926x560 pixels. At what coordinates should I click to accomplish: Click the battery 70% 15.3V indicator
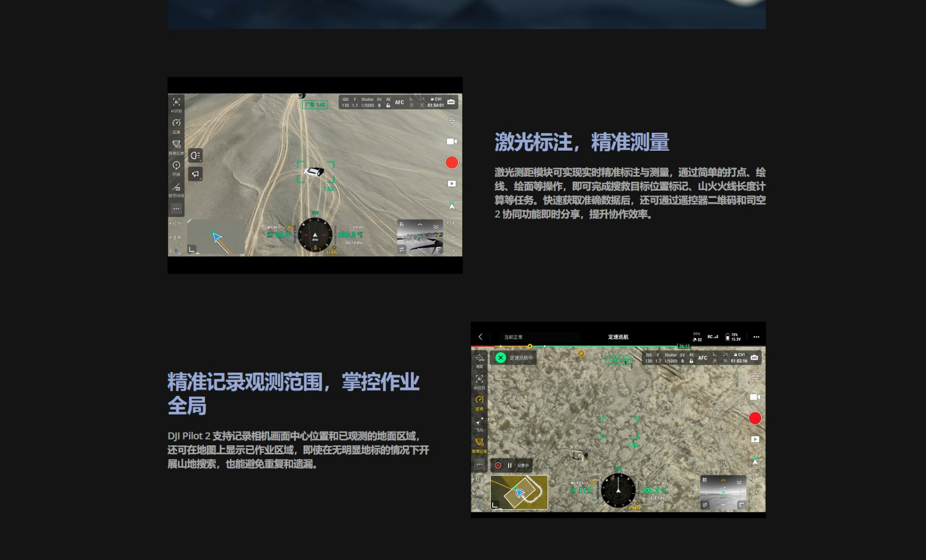coord(733,337)
